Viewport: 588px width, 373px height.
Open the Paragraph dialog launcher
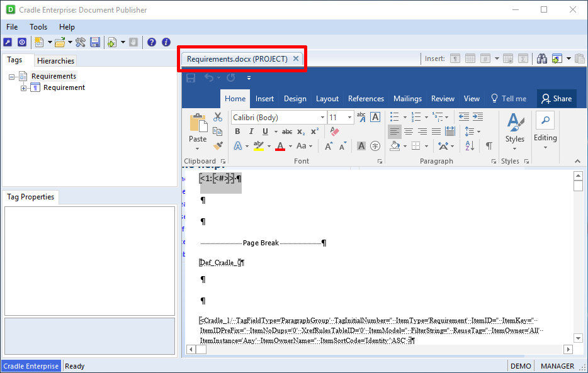494,162
